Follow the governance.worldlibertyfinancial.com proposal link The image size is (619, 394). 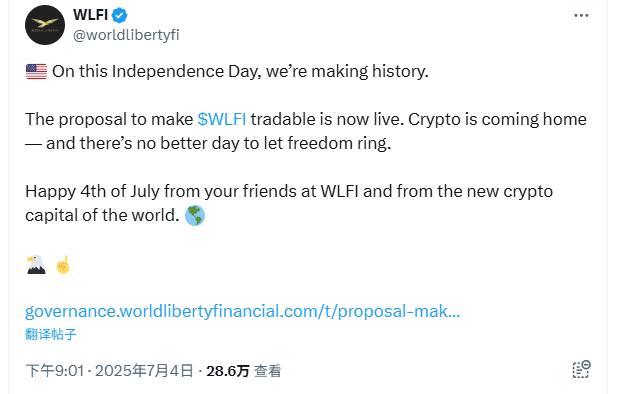click(242, 311)
